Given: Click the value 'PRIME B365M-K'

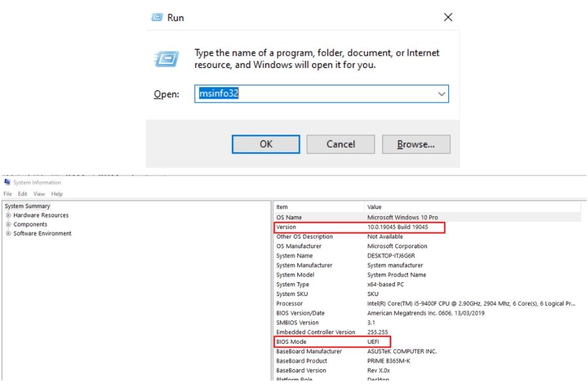Looking at the screenshot, I should (x=389, y=361).
